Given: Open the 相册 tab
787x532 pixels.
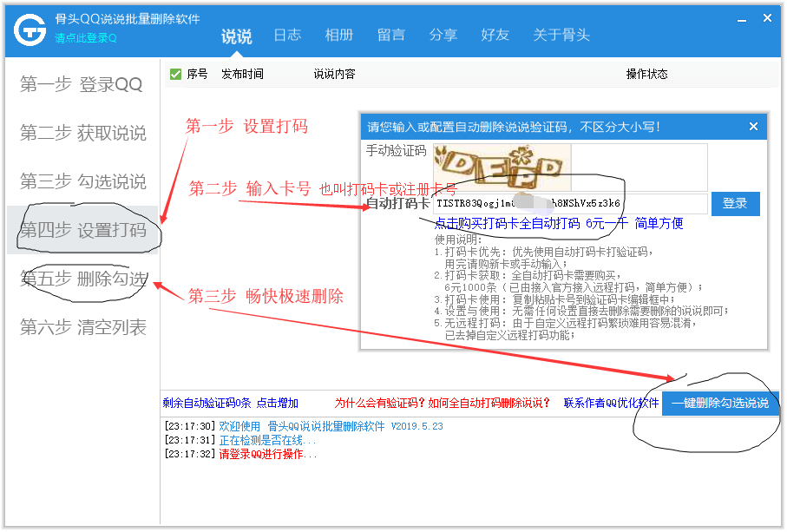Looking at the screenshot, I should [x=339, y=35].
